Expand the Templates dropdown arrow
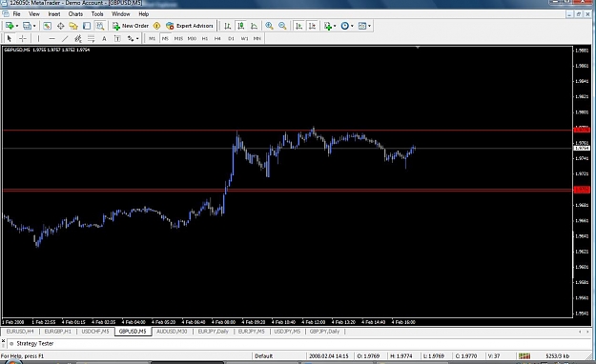Image resolution: width=596 pixels, height=364 pixels. 369,26
